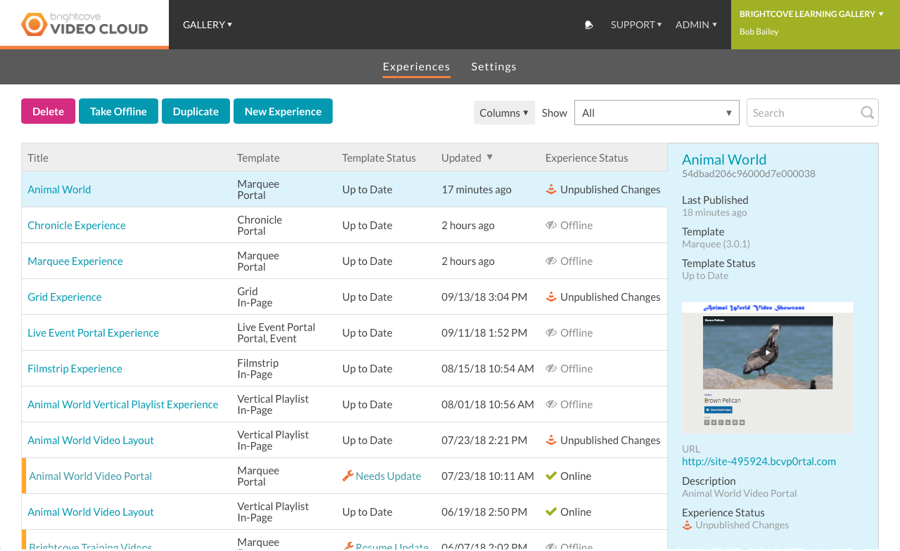Click the experience ID 54dbad206c96000d7e000038

[x=748, y=174]
